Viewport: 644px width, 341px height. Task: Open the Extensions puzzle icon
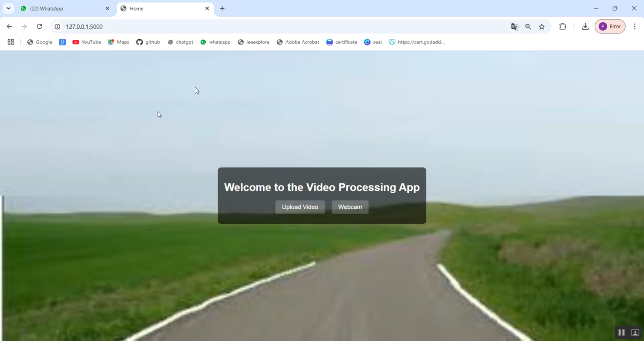[563, 27]
